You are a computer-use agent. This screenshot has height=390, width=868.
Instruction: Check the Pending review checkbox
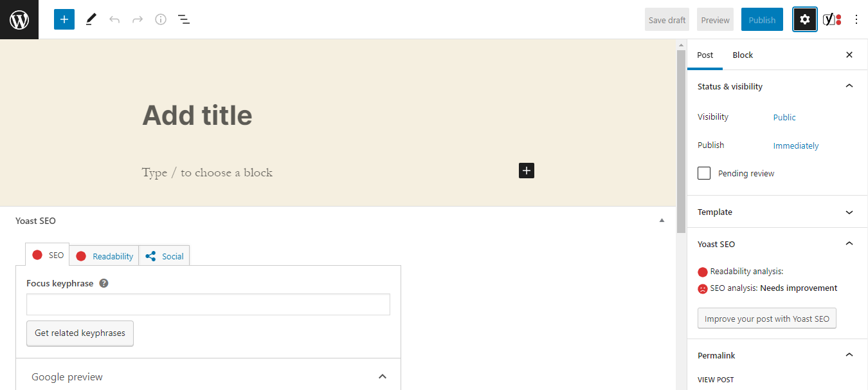704,173
